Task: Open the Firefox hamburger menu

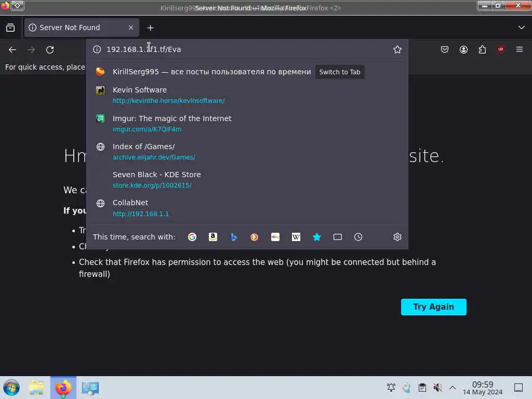Action: point(520,49)
